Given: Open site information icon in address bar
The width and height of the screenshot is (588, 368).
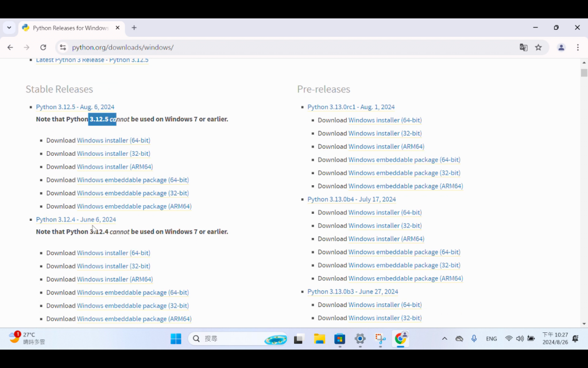Looking at the screenshot, I should coord(63,47).
